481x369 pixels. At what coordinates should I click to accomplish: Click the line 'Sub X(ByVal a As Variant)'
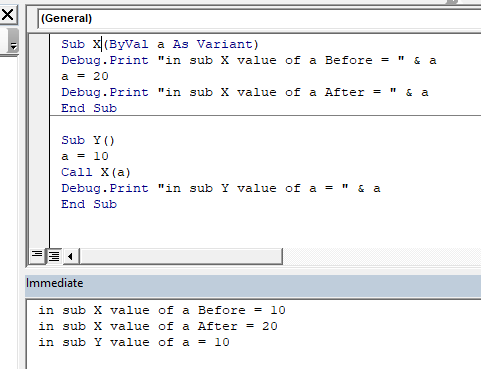tap(160, 44)
